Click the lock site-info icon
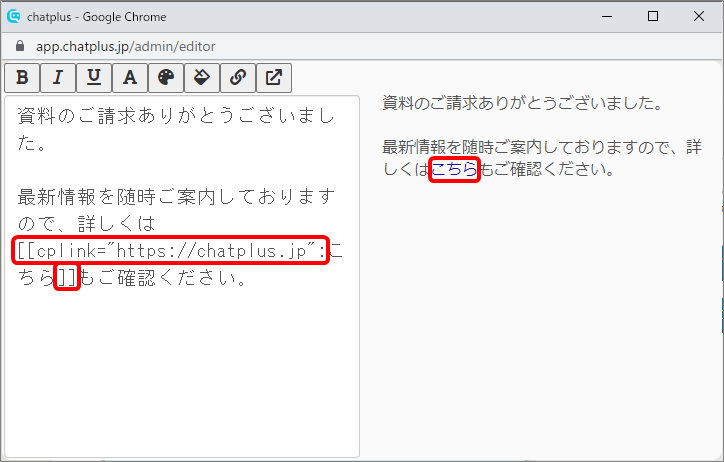 coord(20,46)
